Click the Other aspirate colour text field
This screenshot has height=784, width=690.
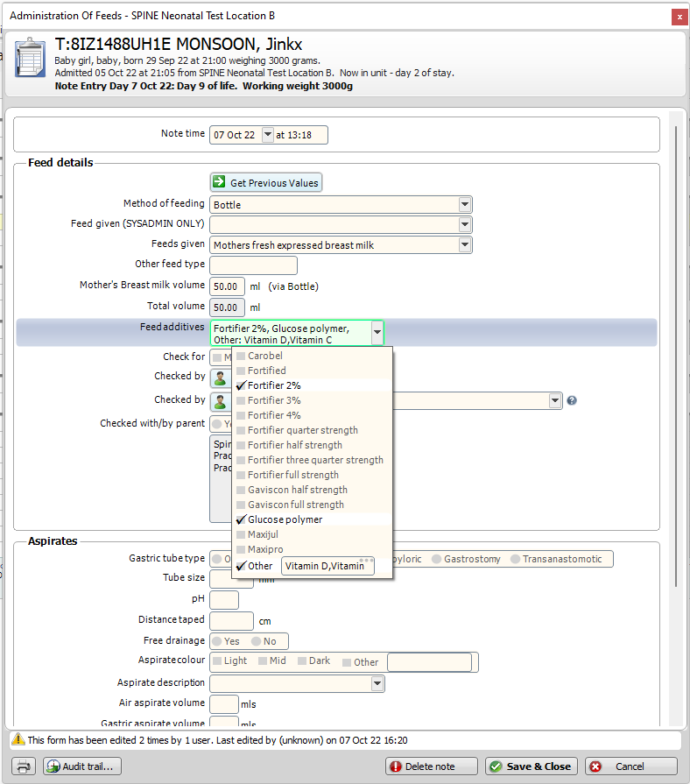tap(430, 662)
